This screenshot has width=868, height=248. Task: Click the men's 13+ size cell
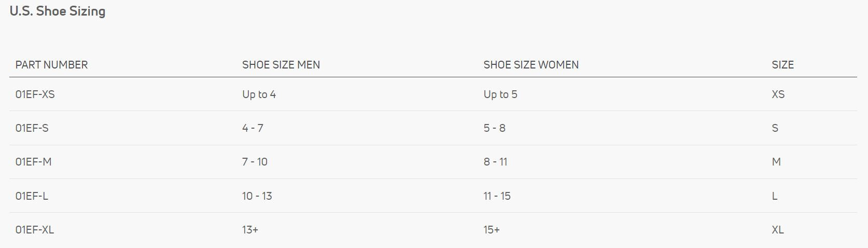[250, 230]
